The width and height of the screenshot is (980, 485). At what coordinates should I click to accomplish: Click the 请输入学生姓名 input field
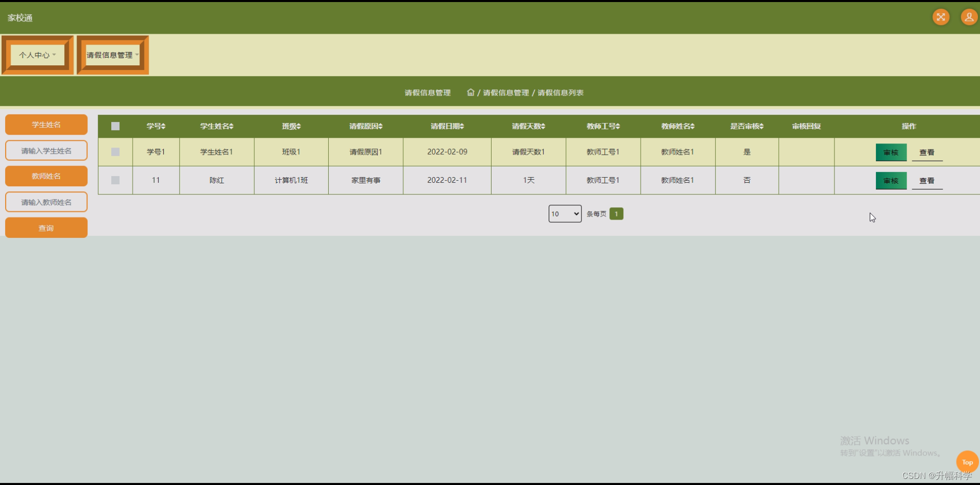click(46, 150)
